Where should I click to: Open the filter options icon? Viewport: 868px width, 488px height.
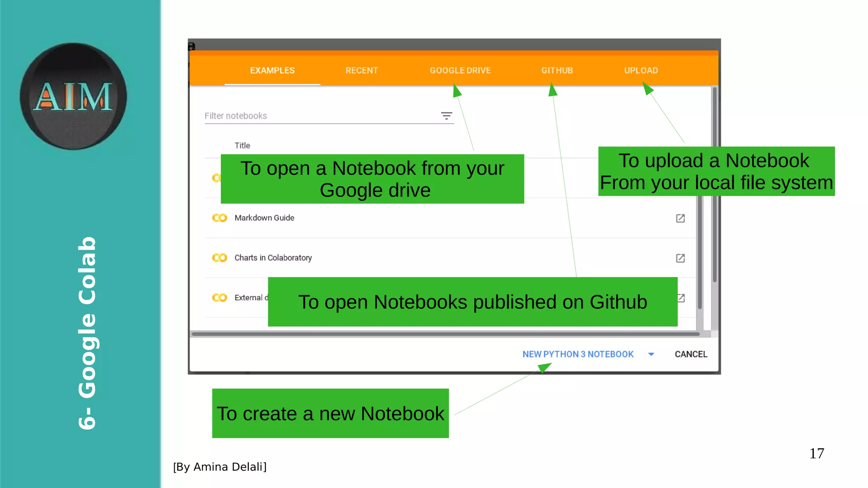[446, 116]
